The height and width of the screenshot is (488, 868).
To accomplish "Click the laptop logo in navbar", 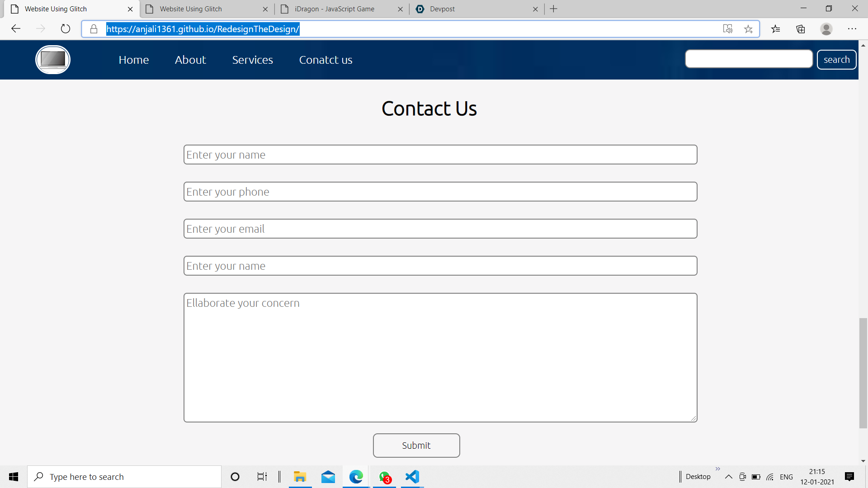I will click(x=53, y=60).
